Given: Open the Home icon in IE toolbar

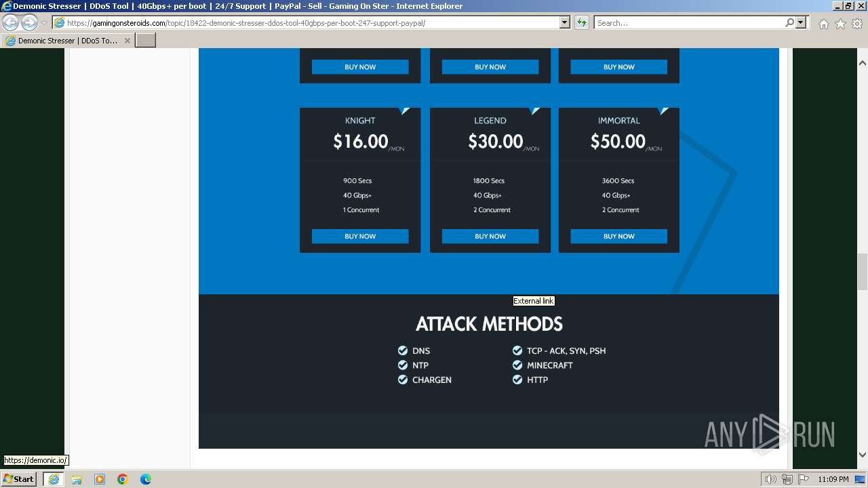Looking at the screenshot, I should coord(823,24).
